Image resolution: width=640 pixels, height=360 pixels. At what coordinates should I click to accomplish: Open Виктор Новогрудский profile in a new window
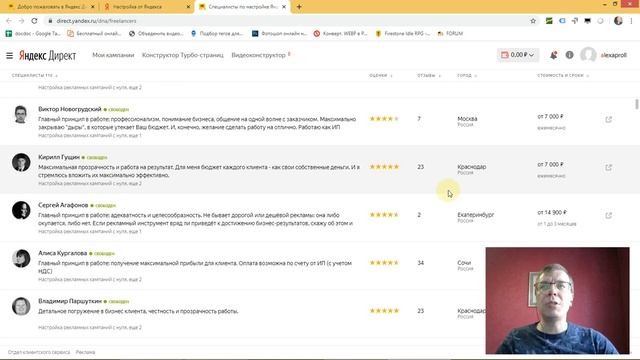click(608, 120)
